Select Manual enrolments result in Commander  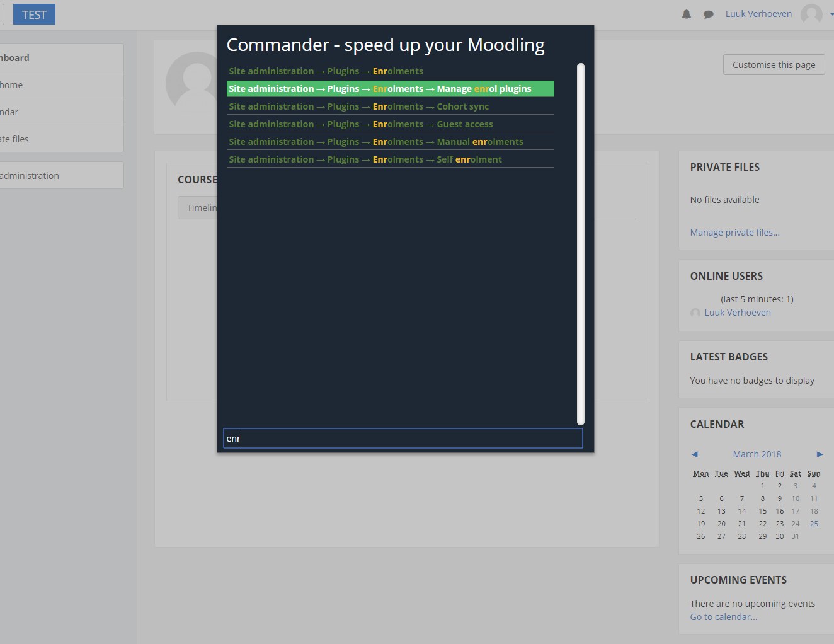(390, 142)
